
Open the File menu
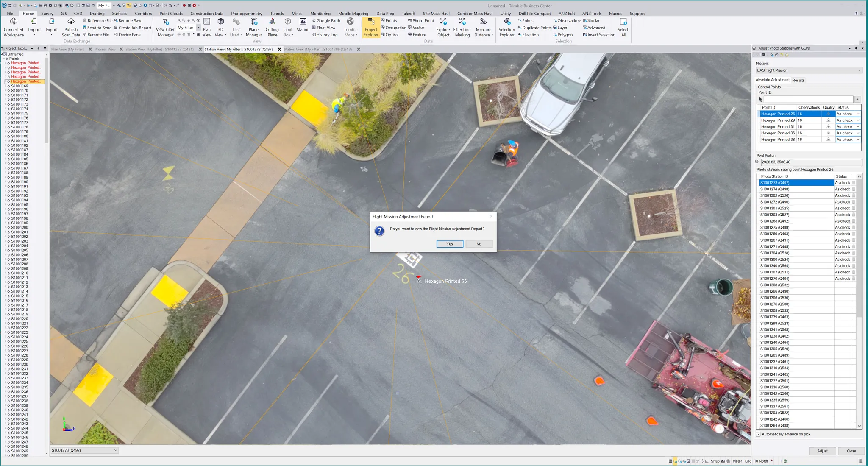click(x=10, y=13)
